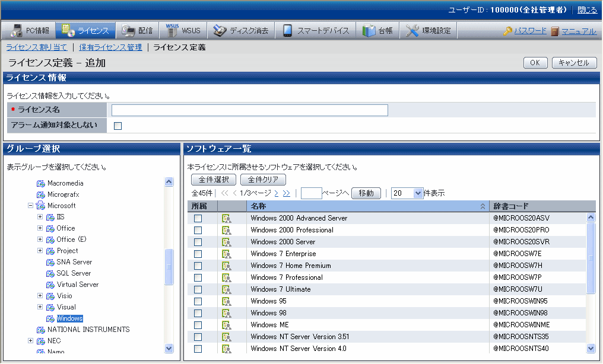Viewport: 603px width, 364px height.
Task: Open 保有ライセンス管理 link
Action: pyautogui.click(x=110, y=47)
